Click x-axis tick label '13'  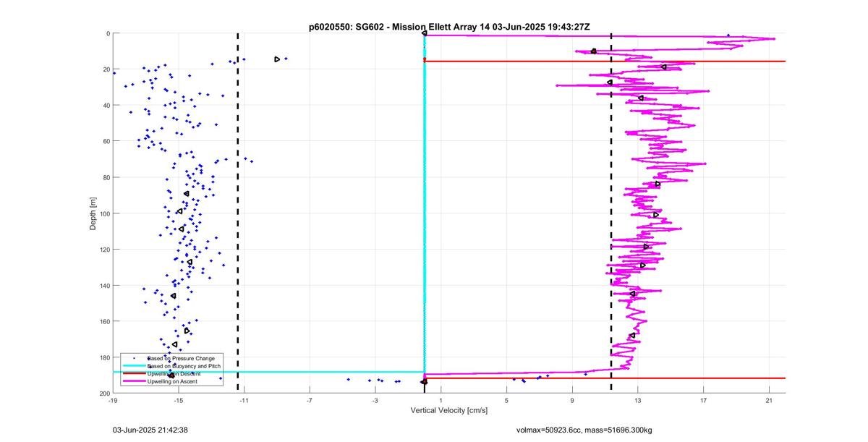[638, 400]
